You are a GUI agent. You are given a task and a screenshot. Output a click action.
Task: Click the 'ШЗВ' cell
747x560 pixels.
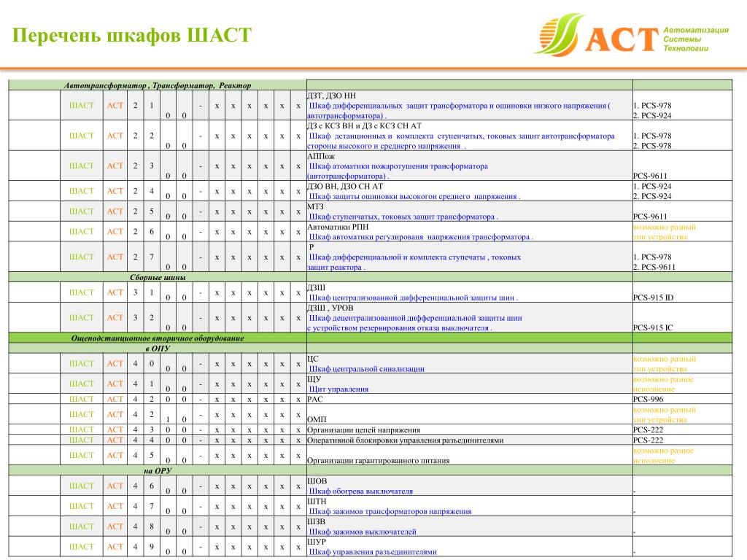point(316,521)
